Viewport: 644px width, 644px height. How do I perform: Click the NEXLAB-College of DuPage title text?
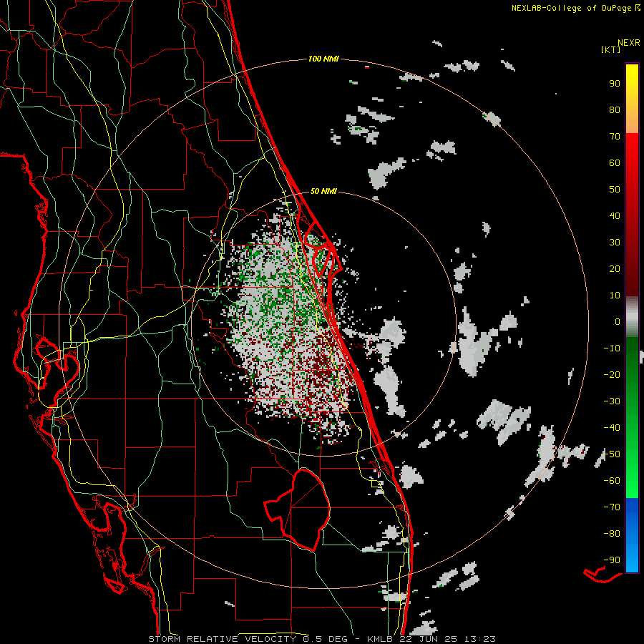[571, 8]
